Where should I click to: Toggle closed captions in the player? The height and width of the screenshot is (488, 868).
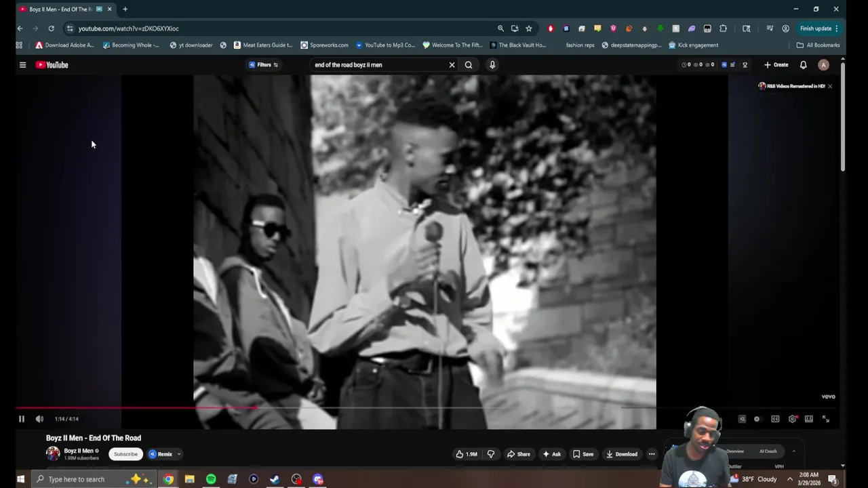tap(775, 419)
